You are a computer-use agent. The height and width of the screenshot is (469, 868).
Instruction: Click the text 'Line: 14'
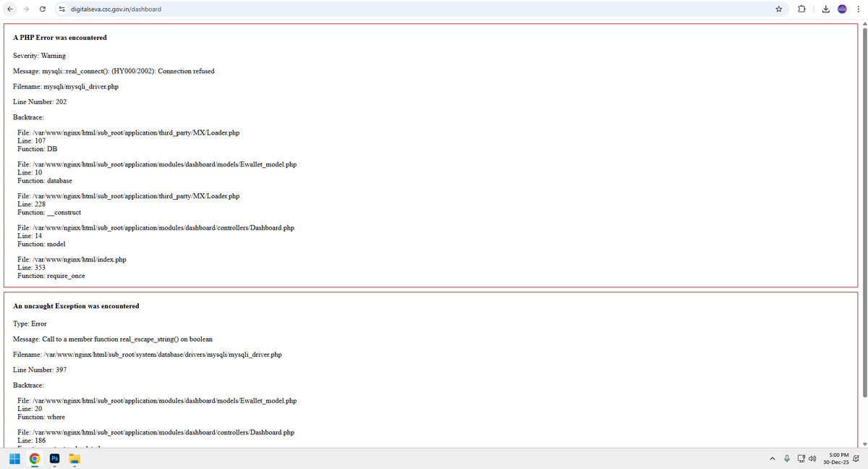pos(30,236)
